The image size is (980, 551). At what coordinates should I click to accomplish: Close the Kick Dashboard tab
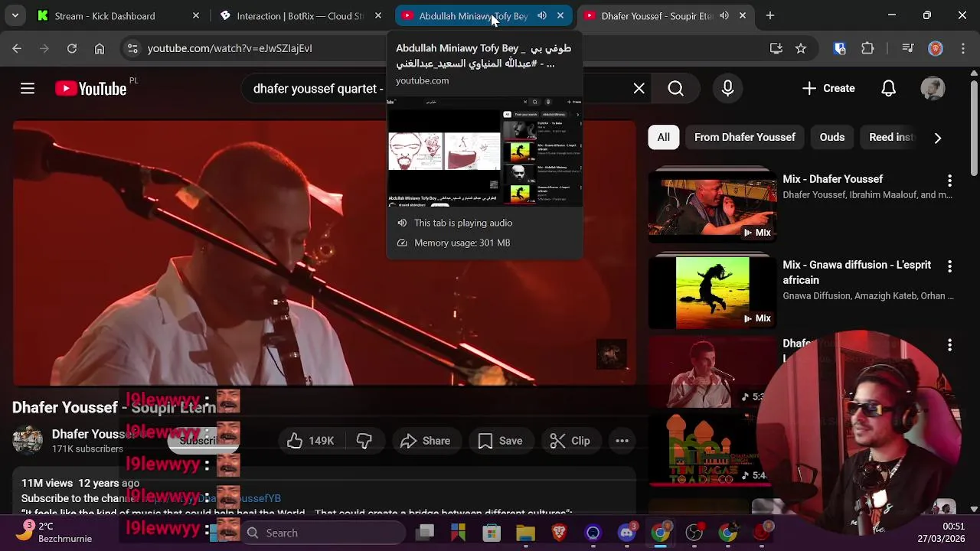pyautogui.click(x=196, y=15)
